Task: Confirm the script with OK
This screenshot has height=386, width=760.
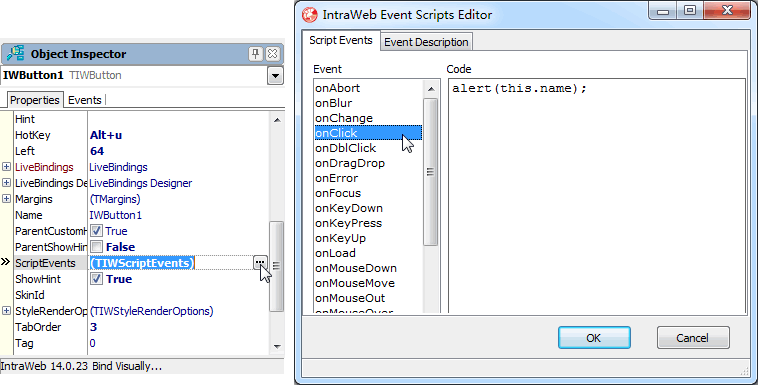Action: [594, 338]
